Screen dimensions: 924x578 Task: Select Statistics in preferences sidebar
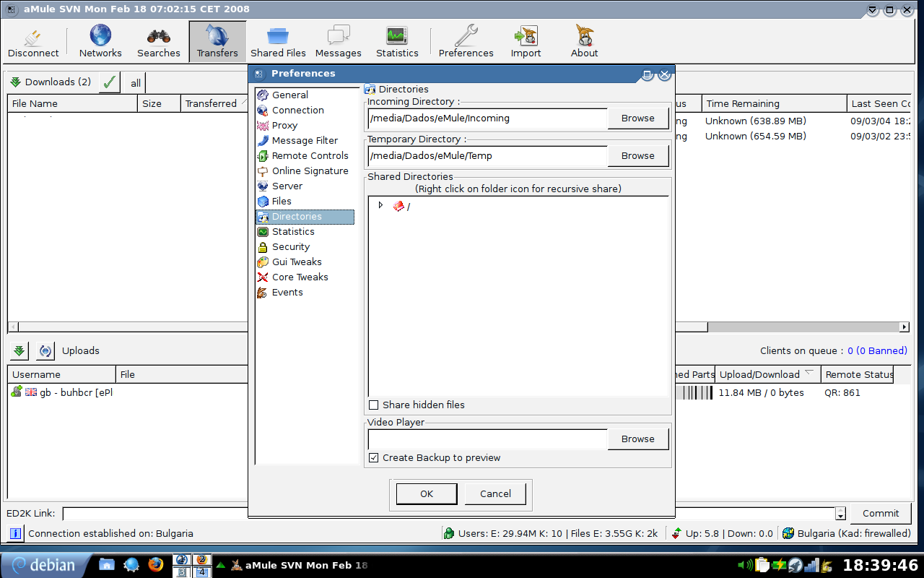293,231
